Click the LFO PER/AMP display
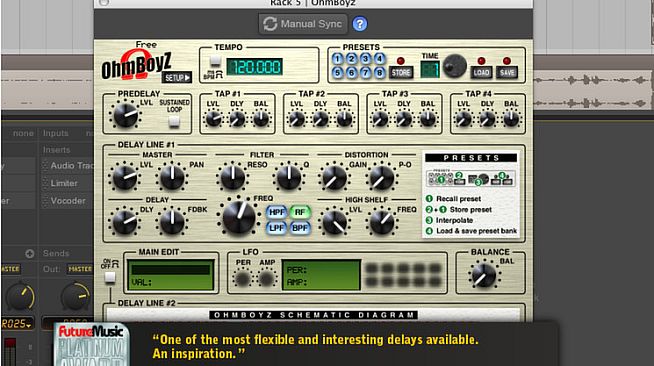The width and height of the screenshot is (654, 366). click(x=321, y=275)
